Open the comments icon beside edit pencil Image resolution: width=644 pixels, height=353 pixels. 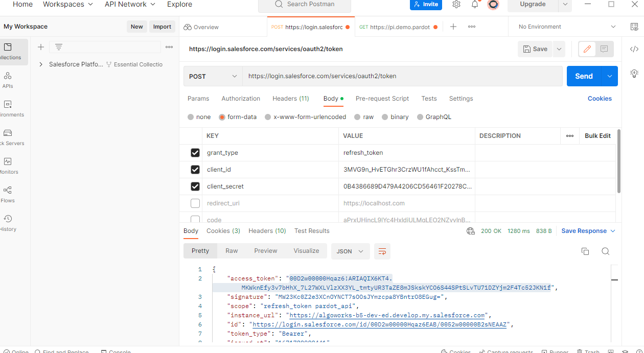(604, 49)
